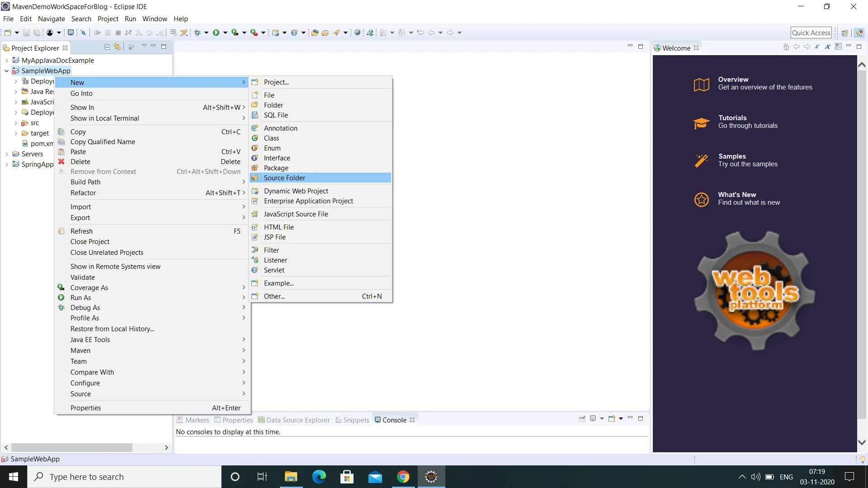The height and width of the screenshot is (488, 868).
Task: Click Welcome page scroll down arrow
Action: click(x=862, y=443)
